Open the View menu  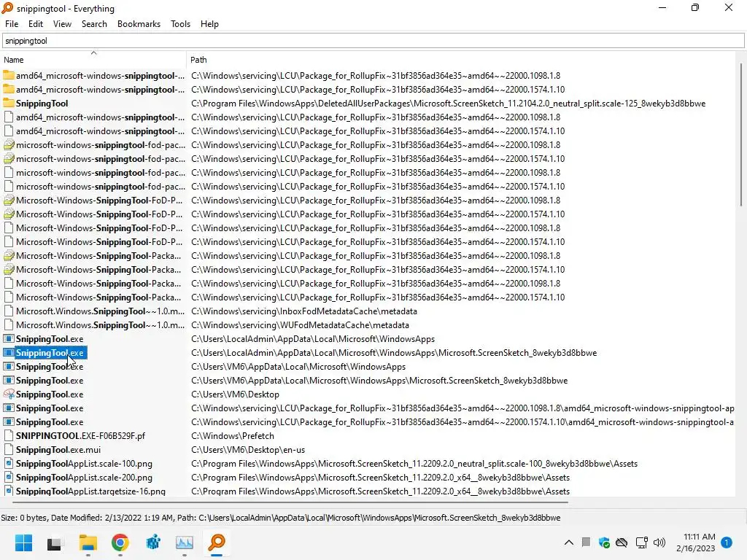coord(62,24)
